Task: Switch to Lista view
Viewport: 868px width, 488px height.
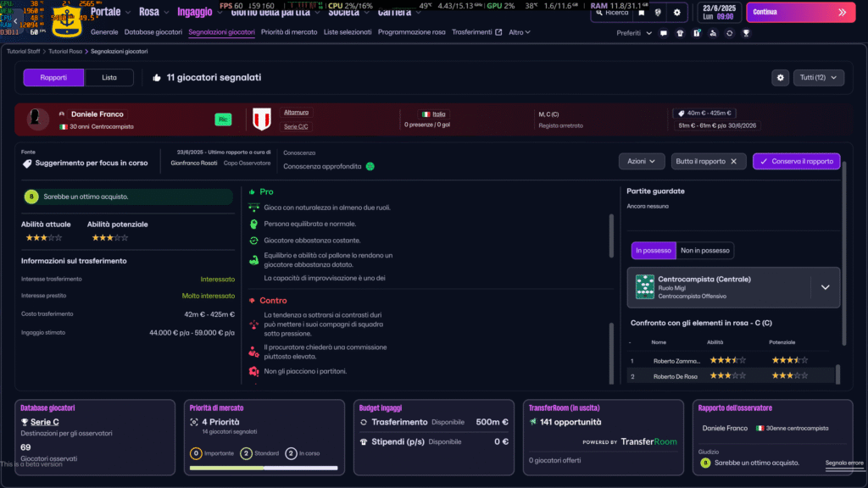Action: pos(109,77)
